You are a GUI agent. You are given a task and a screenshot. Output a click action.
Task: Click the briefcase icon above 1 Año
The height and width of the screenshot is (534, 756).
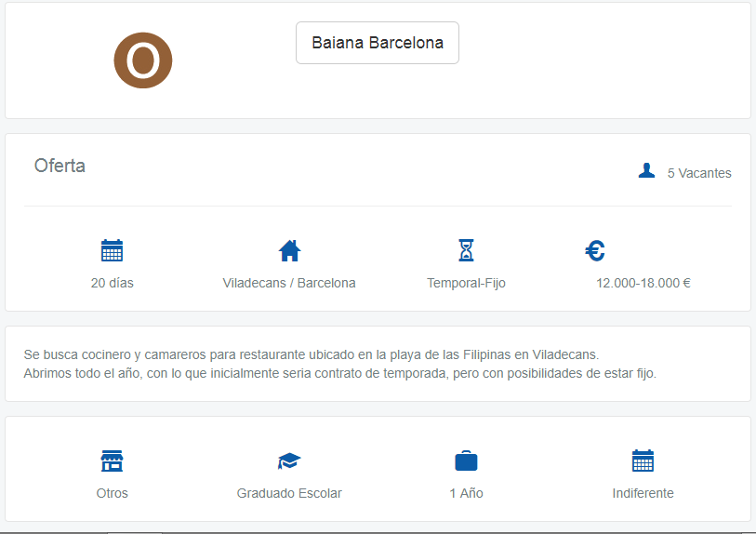pos(466,461)
